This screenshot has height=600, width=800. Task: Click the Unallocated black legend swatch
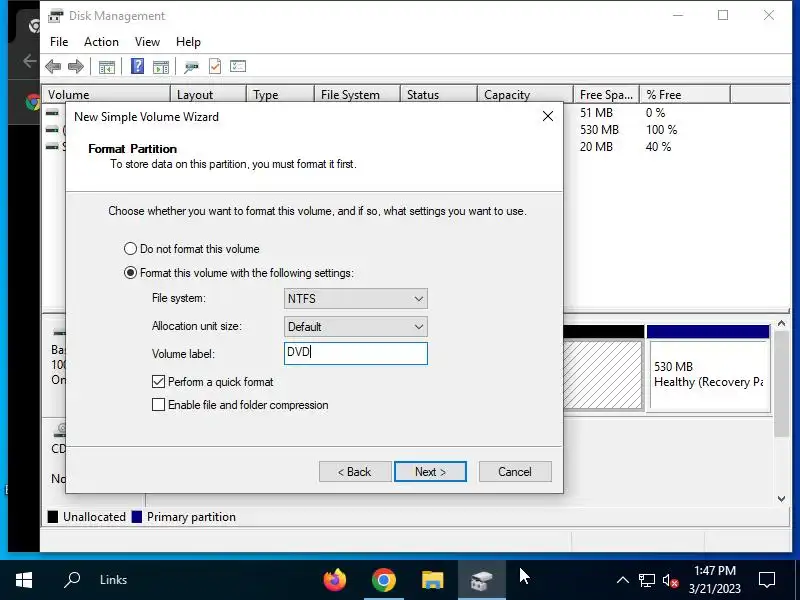pos(53,517)
